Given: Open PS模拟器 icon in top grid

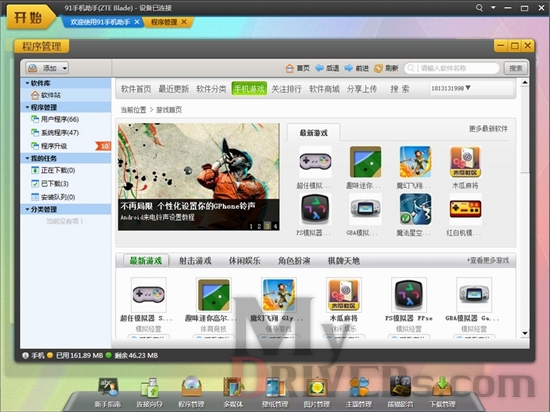Looking at the screenshot, I should point(315,209).
